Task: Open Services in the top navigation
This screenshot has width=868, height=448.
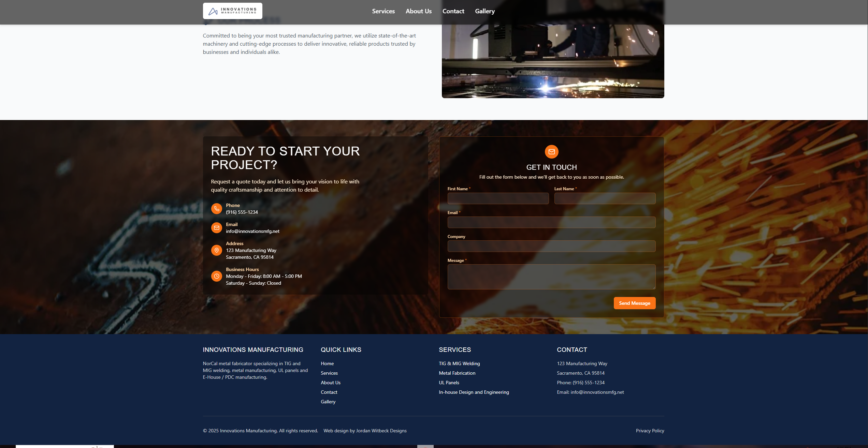Action: point(383,11)
